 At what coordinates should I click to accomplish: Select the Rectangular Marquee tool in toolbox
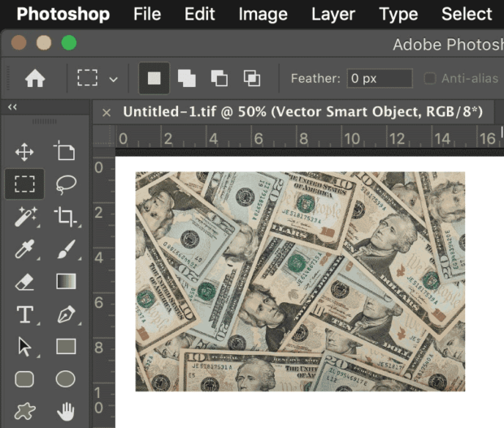pyautogui.click(x=24, y=184)
